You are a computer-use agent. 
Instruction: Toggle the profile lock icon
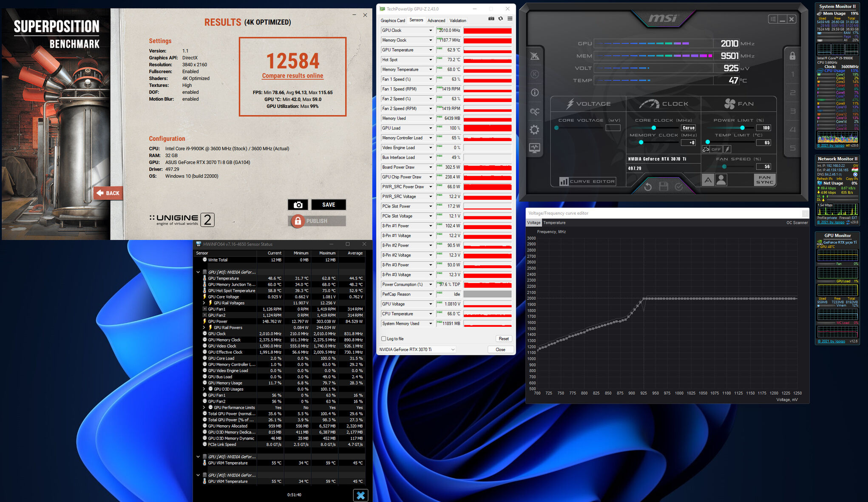coord(792,56)
